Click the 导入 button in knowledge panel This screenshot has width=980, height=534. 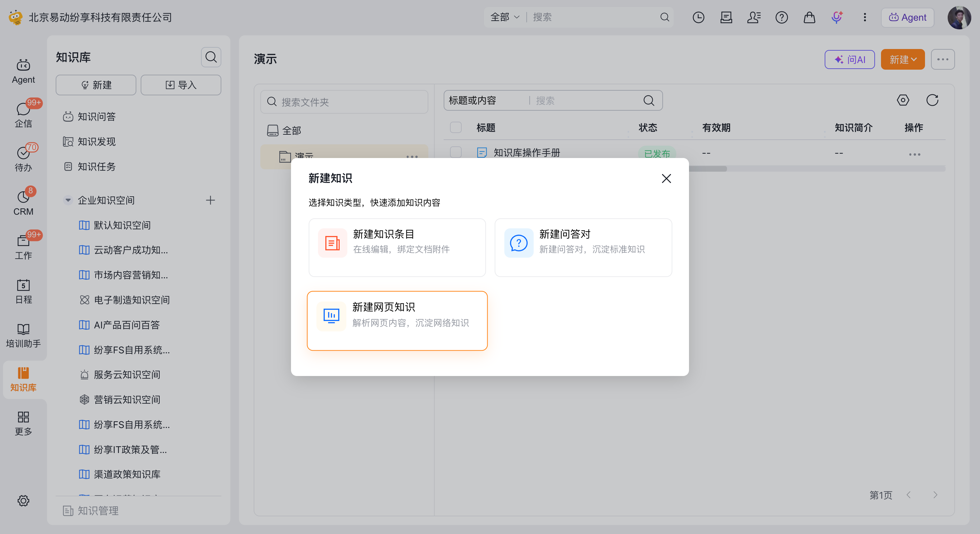[x=181, y=85]
